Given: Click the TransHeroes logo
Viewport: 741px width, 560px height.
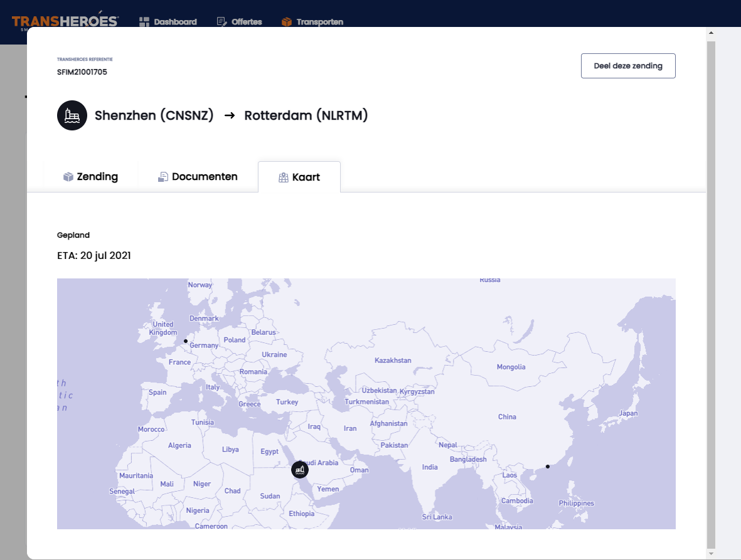Looking at the screenshot, I should coord(65,20).
